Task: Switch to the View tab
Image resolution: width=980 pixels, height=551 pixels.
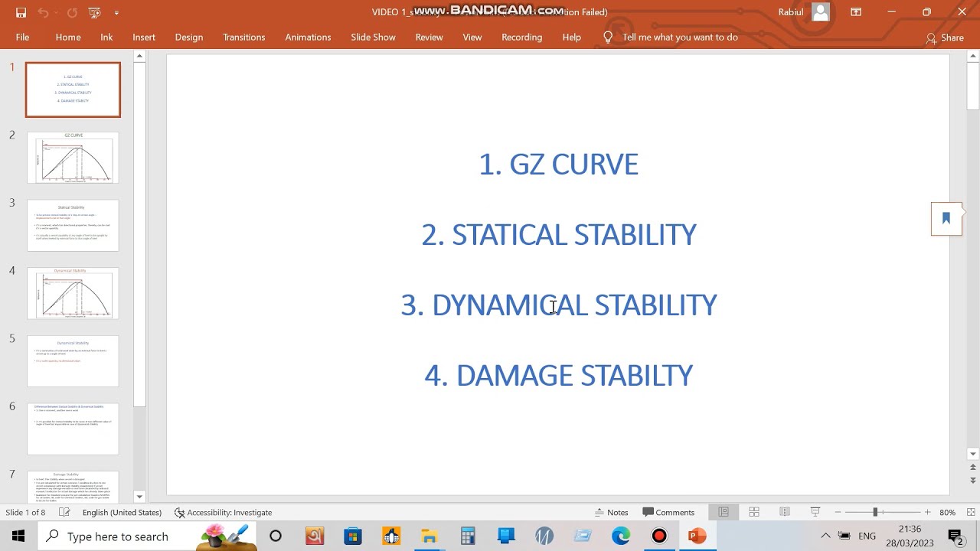Action: 472,37
